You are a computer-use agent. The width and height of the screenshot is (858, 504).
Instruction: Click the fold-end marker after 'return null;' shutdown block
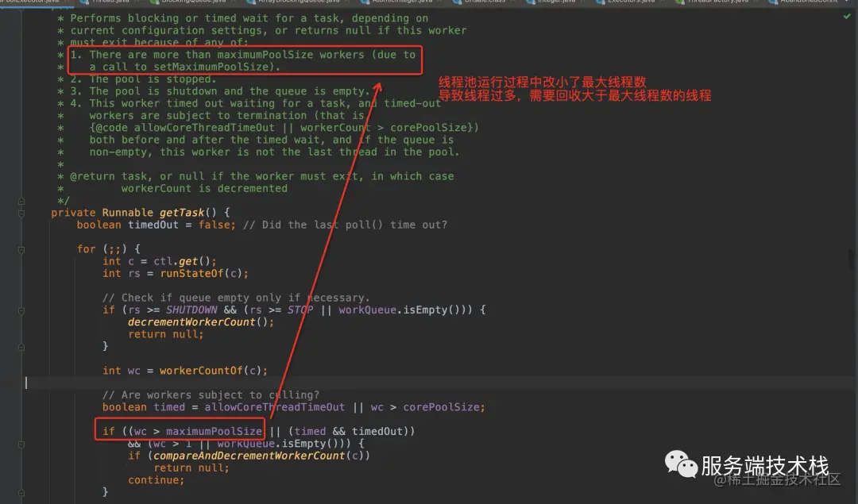pos(21,347)
